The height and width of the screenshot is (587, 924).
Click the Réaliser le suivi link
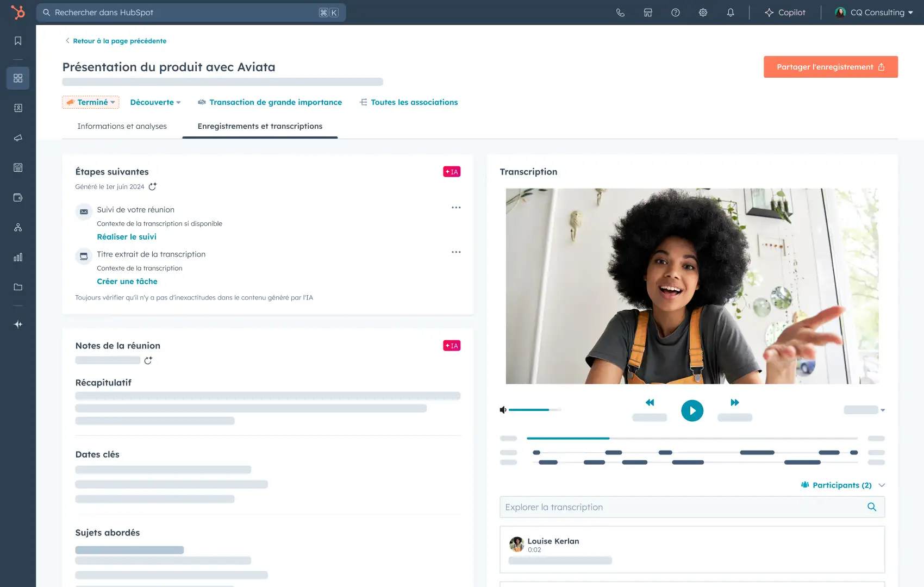point(127,237)
